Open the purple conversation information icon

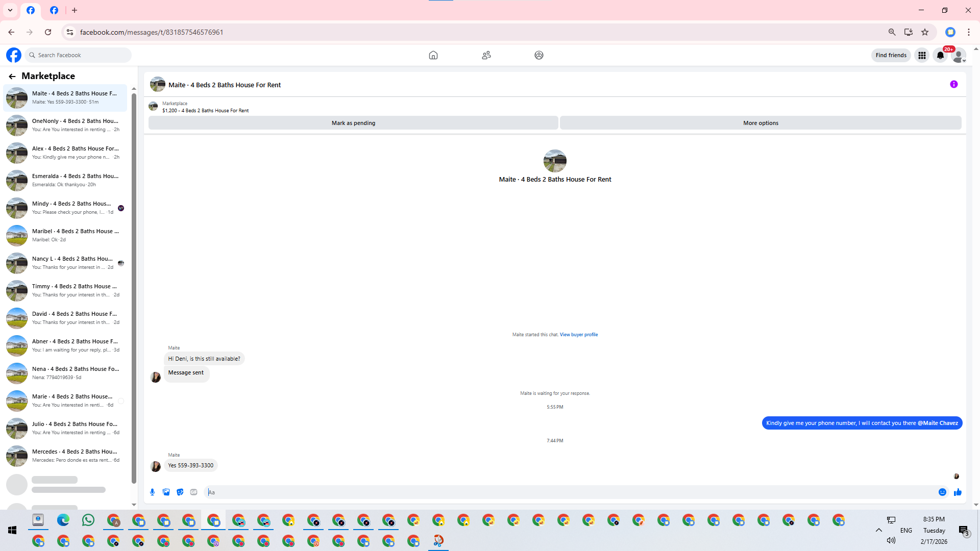[953, 85]
